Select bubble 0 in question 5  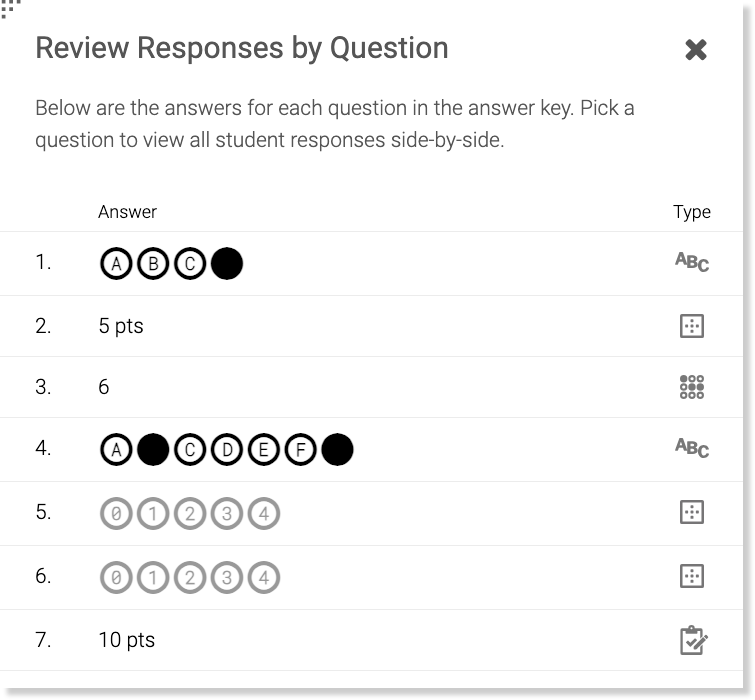pyautogui.click(x=117, y=514)
